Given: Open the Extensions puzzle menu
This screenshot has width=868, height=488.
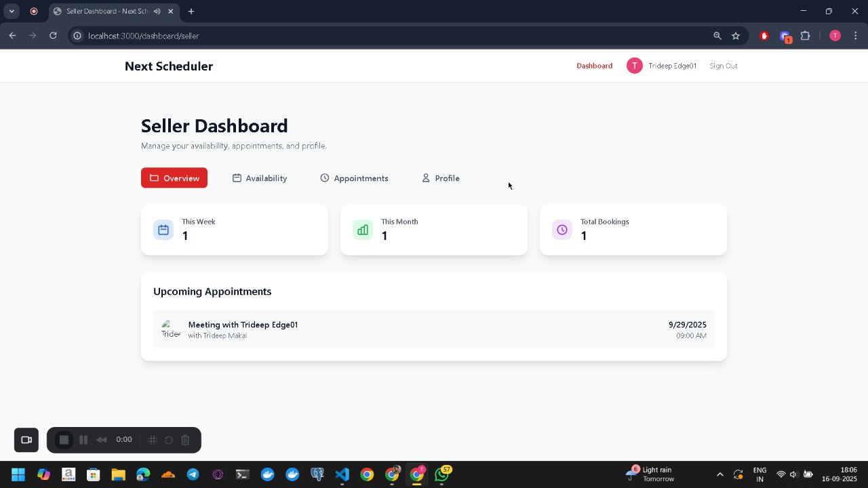Looking at the screenshot, I should click(806, 36).
